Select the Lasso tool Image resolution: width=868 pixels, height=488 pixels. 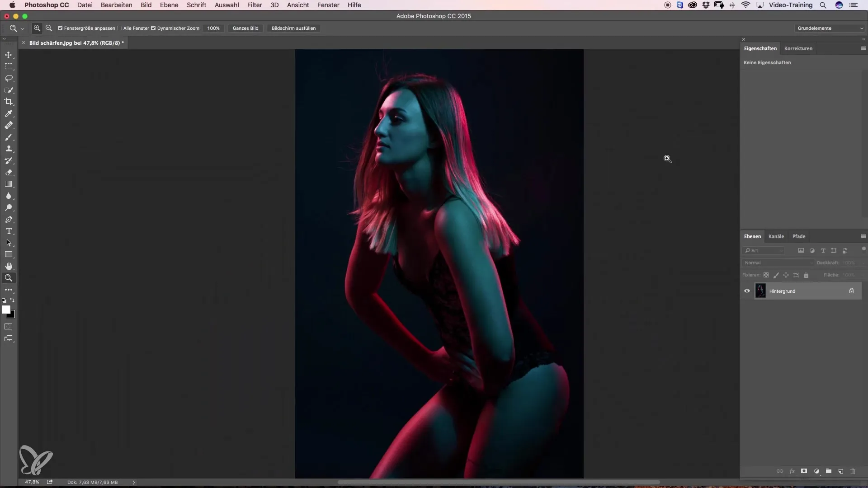tap(9, 78)
